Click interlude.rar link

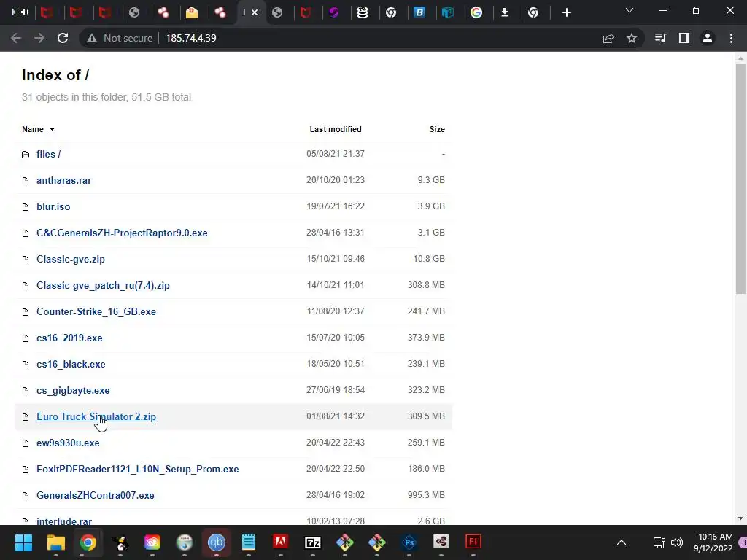[64, 521]
